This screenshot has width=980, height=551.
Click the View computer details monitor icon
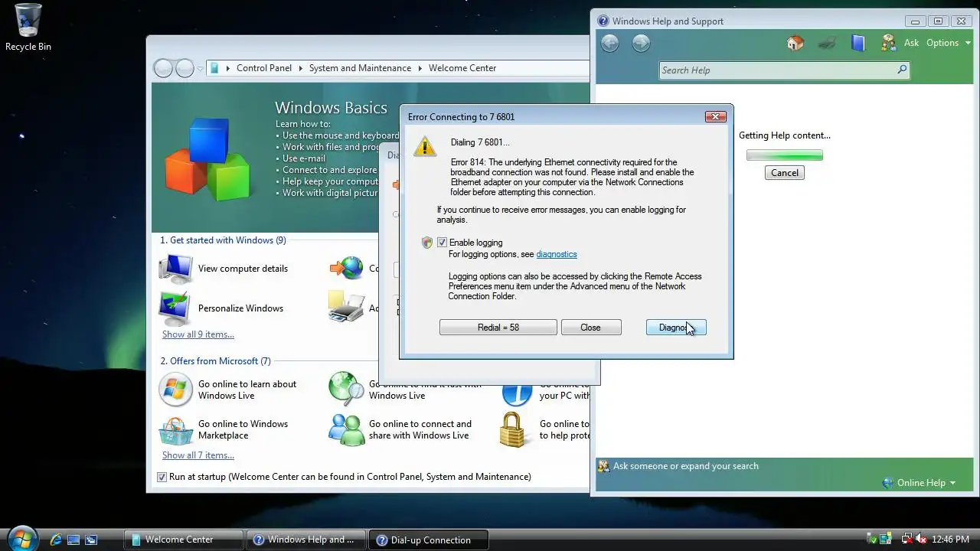click(175, 269)
